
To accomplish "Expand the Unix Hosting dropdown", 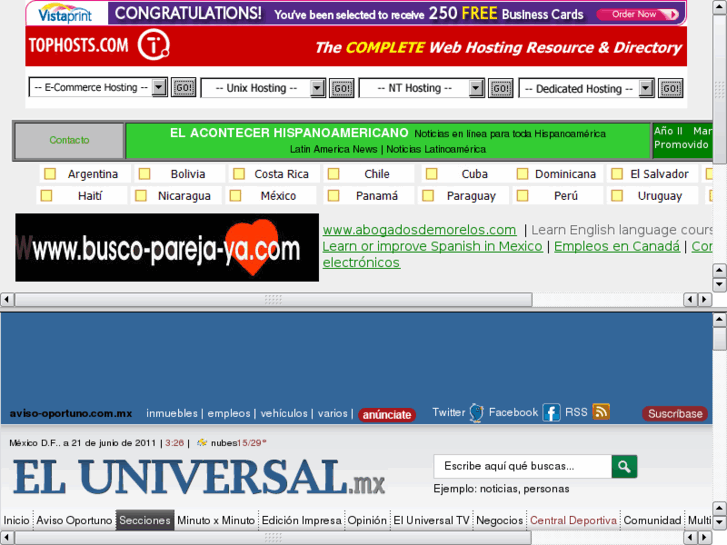I will coord(317,88).
